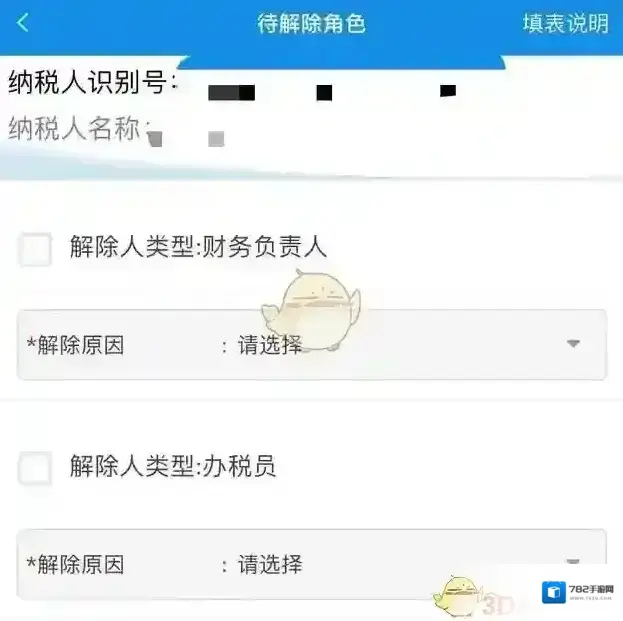Expand the 解除原因 dropdown arrow under 办税员
The height and width of the screenshot is (621, 623).
click(x=573, y=562)
